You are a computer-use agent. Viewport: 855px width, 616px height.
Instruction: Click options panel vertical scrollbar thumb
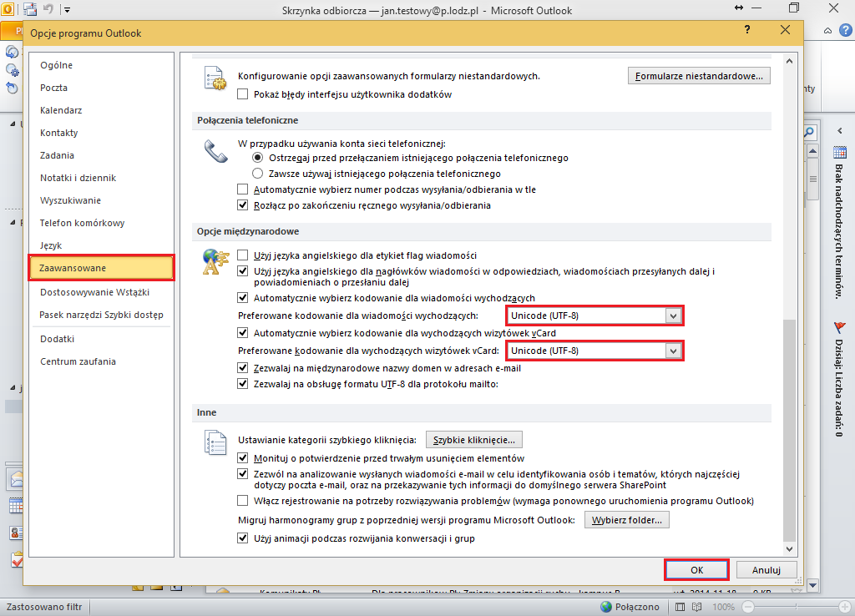click(789, 431)
